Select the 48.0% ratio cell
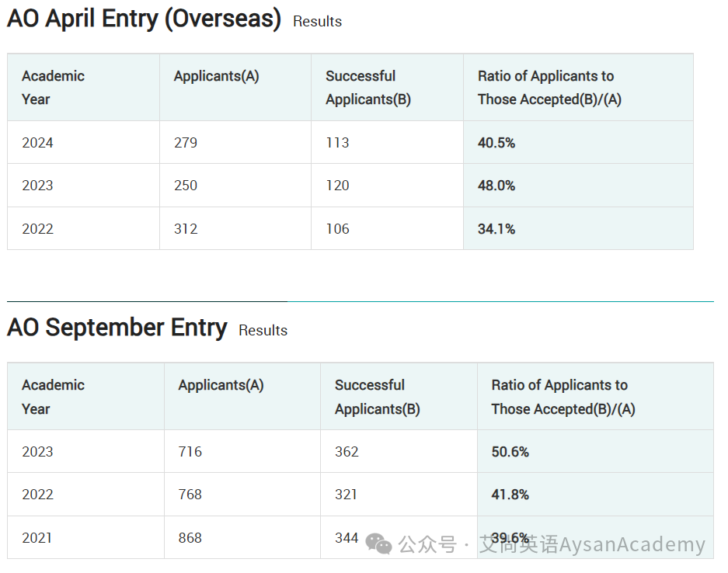This screenshot has height=573, width=728. click(578, 185)
